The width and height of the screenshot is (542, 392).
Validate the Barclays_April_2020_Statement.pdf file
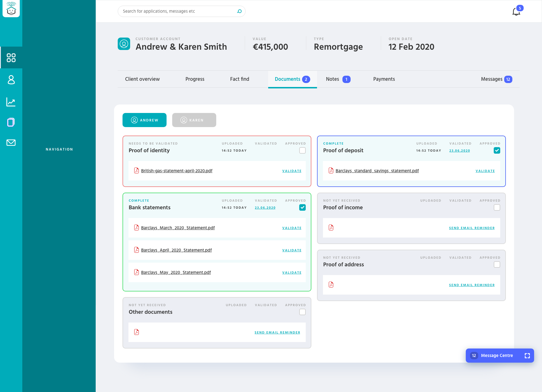pyautogui.click(x=292, y=250)
